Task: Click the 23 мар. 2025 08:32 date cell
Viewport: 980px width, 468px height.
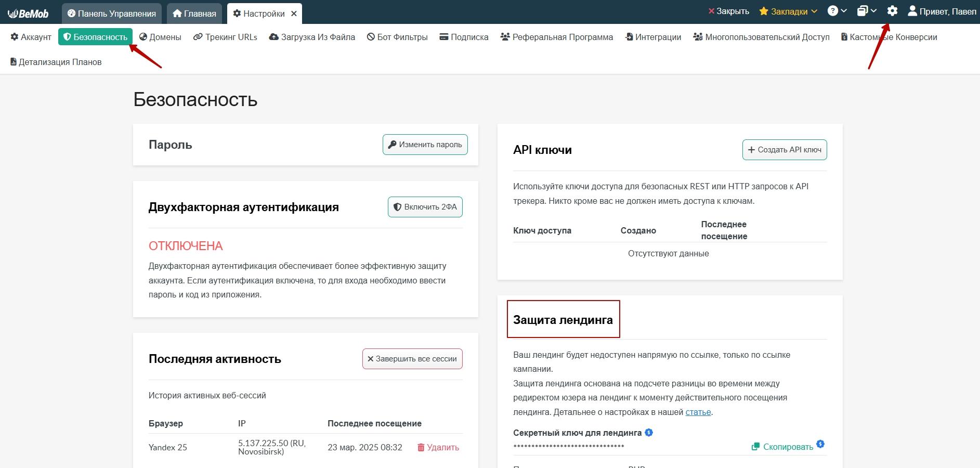Action: click(365, 447)
